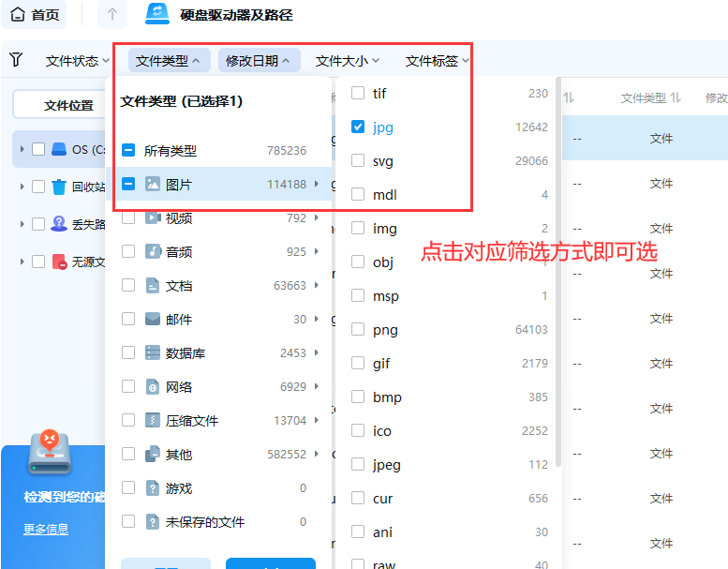The width and height of the screenshot is (728, 569).
Task: Check the 未保存的文件 checkbox
Action: pos(128,521)
